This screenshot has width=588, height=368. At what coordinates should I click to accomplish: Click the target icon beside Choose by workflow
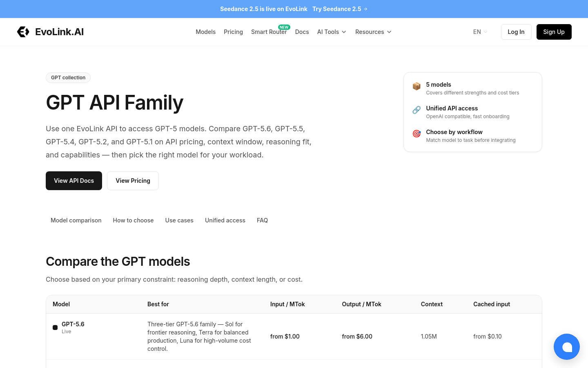pos(416,134)
